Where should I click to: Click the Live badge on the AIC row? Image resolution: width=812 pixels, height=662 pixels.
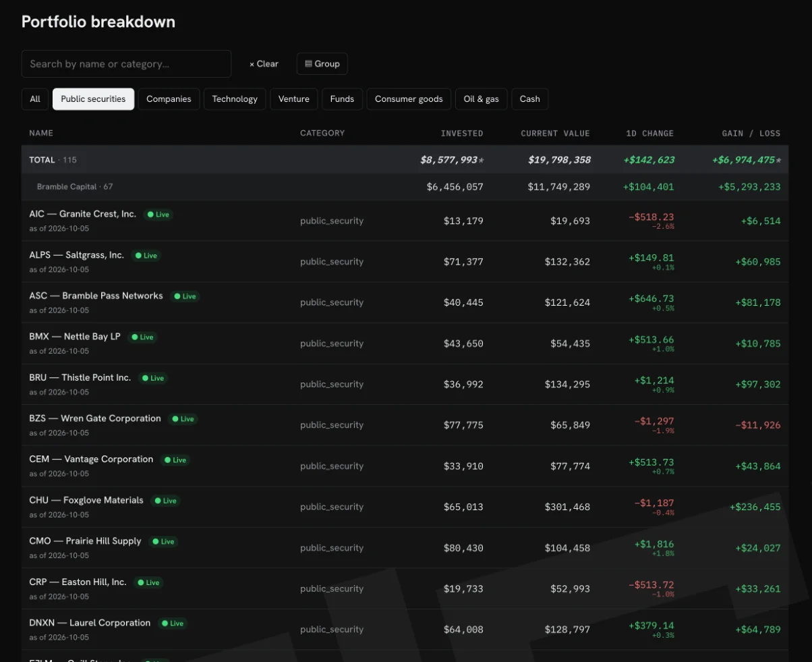coord(158,215)
